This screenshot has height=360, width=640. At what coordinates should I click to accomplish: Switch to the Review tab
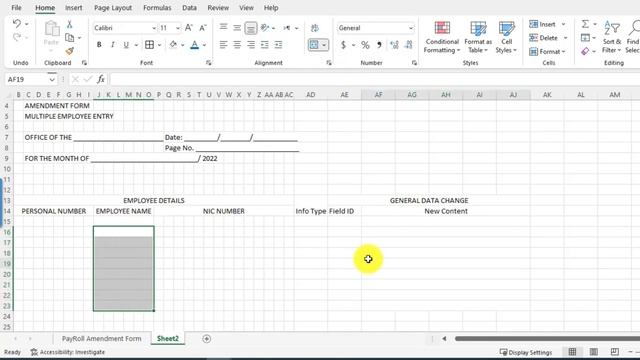(x=218, y=8)
